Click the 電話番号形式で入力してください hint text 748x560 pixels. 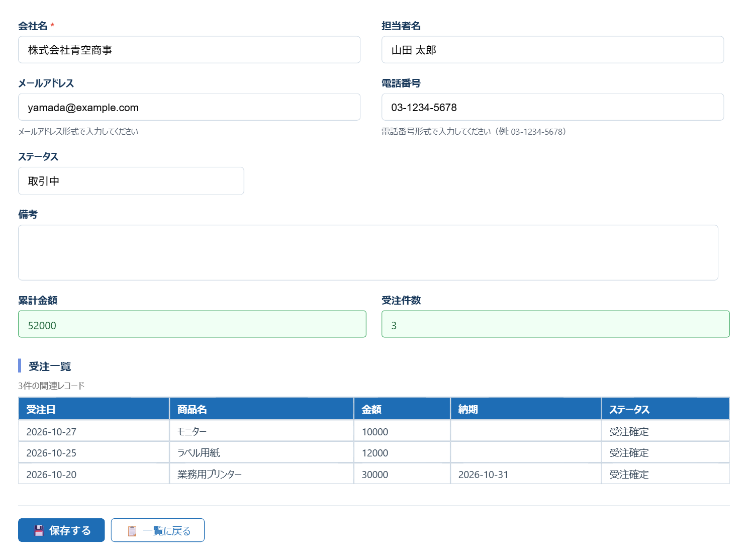tap(474, 132)
